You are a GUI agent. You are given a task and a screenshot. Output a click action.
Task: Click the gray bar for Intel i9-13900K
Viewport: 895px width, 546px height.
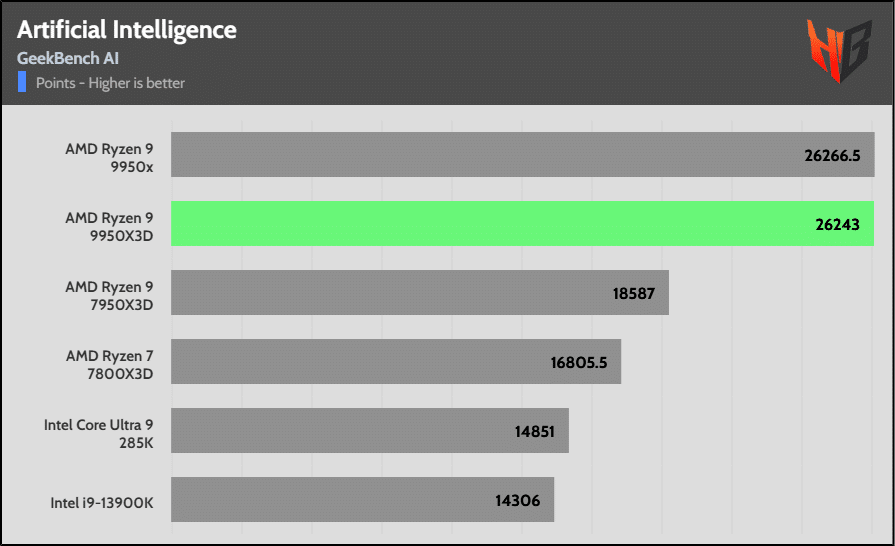(330, 500)
